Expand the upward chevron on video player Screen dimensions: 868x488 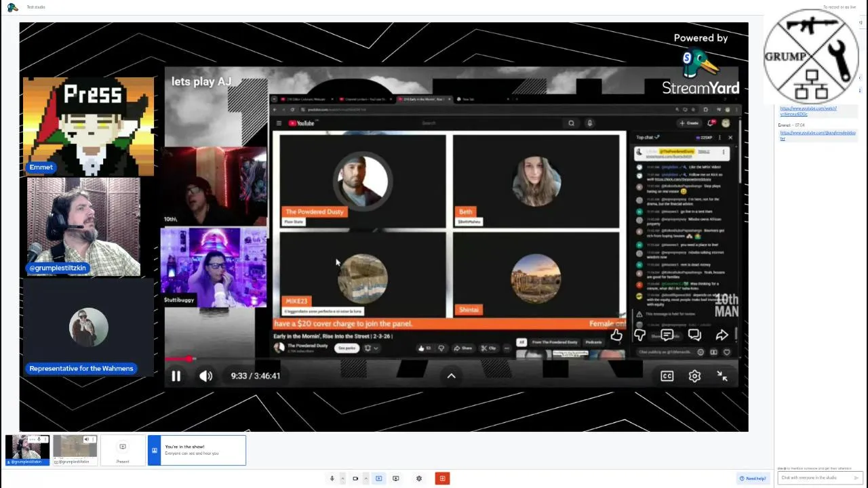point(451,376)
